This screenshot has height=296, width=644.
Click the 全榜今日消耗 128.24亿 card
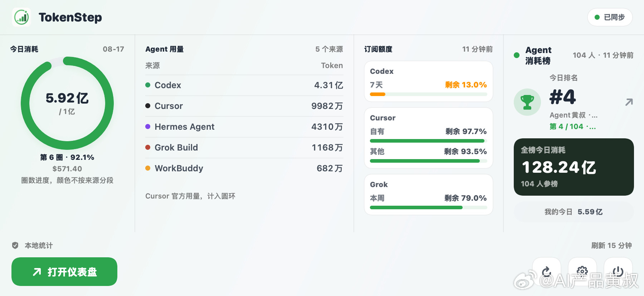[x=574, y=167]
